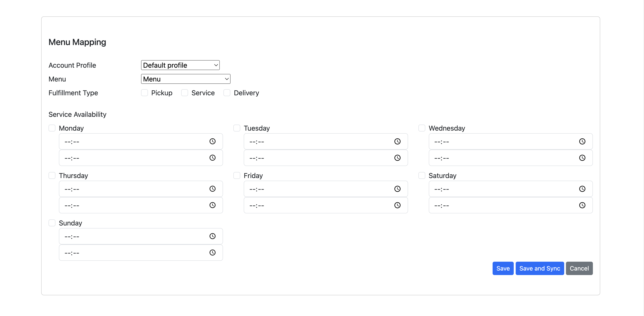The image size is (644, 316).
Task: Check the Monday availability box
Action: (52, 128)
